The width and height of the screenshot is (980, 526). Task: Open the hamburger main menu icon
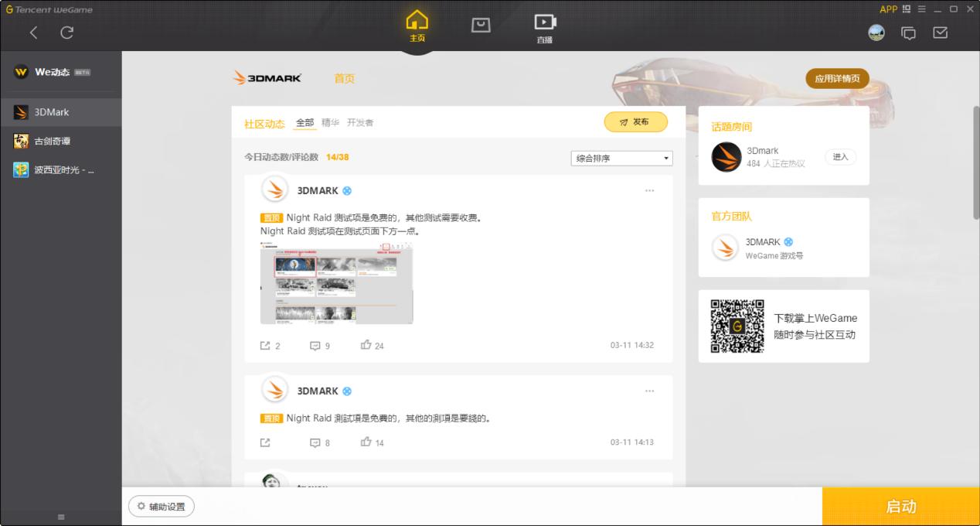(x=922, y=9)
